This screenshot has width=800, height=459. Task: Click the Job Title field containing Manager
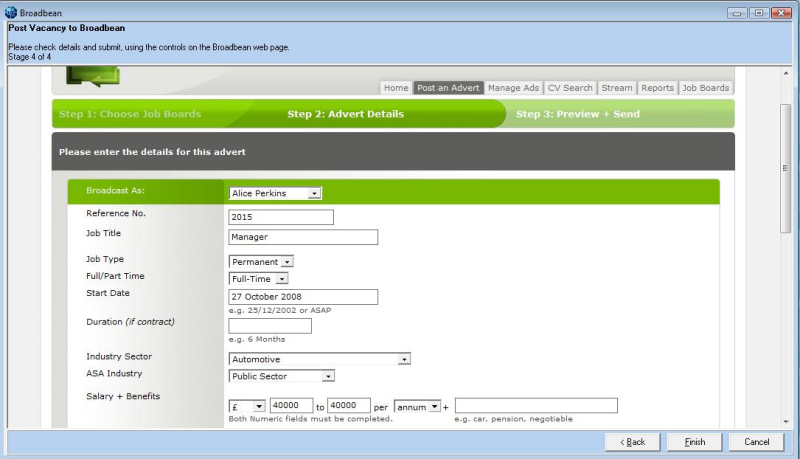point(303,237)
